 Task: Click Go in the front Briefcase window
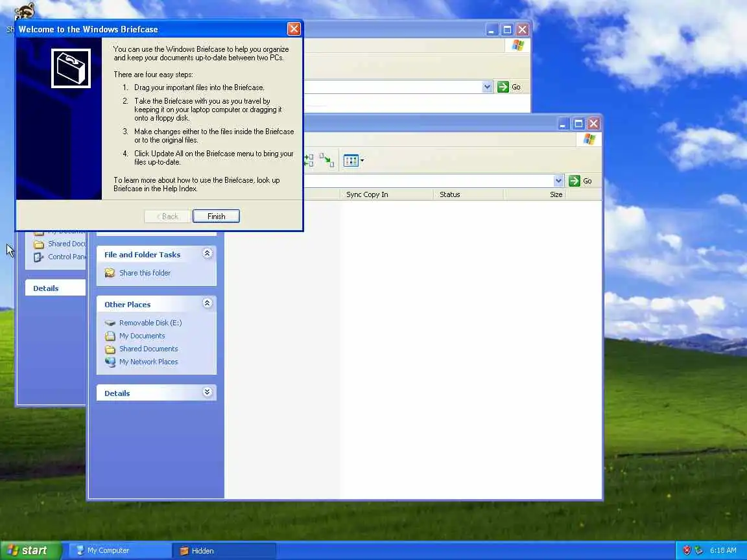[581, 181]
